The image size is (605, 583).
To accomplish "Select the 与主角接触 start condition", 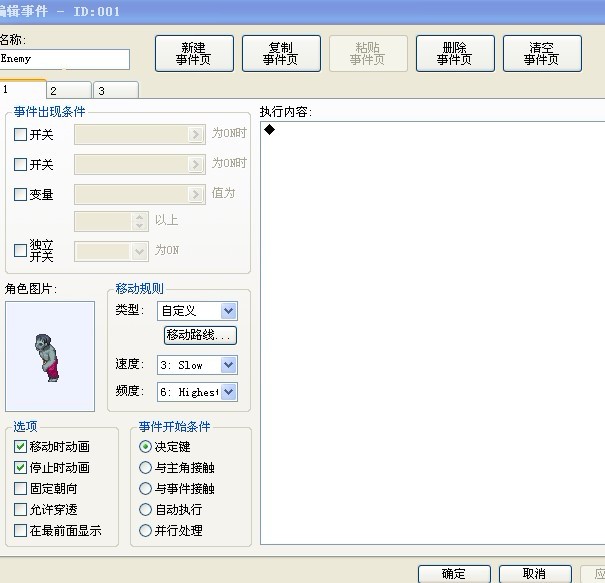I will [145, 468].
